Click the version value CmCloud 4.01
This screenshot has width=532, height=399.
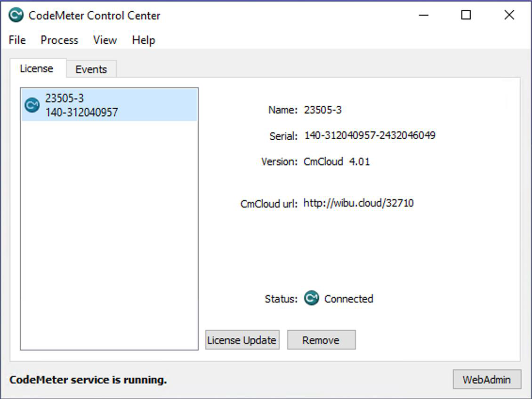[337, 161]
